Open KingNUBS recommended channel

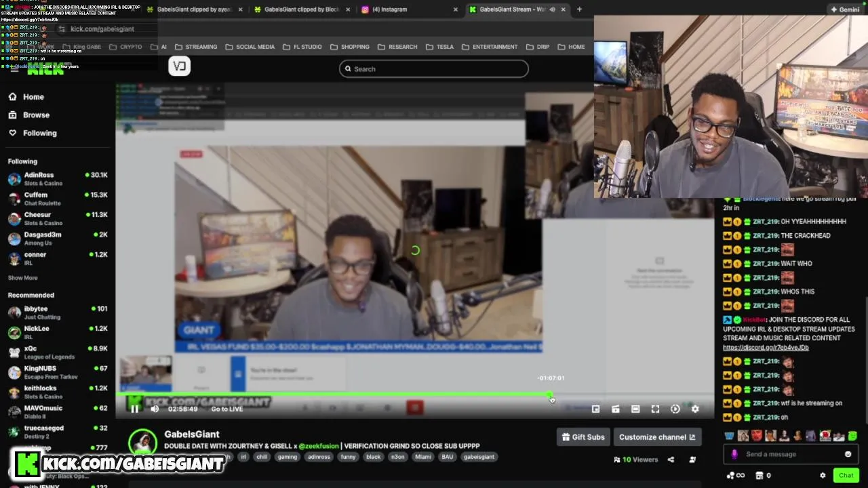tap(58, 372)
